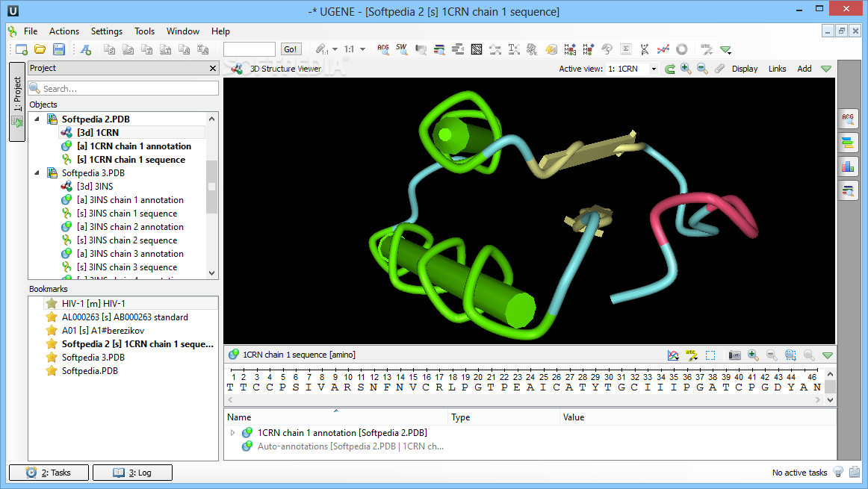The width and height of the screenshot is (868, 489).
Task: Click the notifications icon in status bar
Action: [855, 472]
